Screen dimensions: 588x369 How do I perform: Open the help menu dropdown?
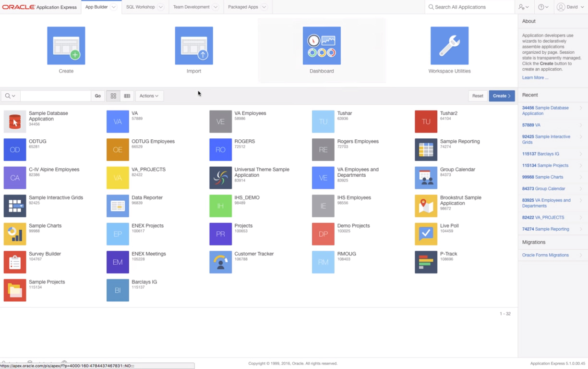click(543, 7)
